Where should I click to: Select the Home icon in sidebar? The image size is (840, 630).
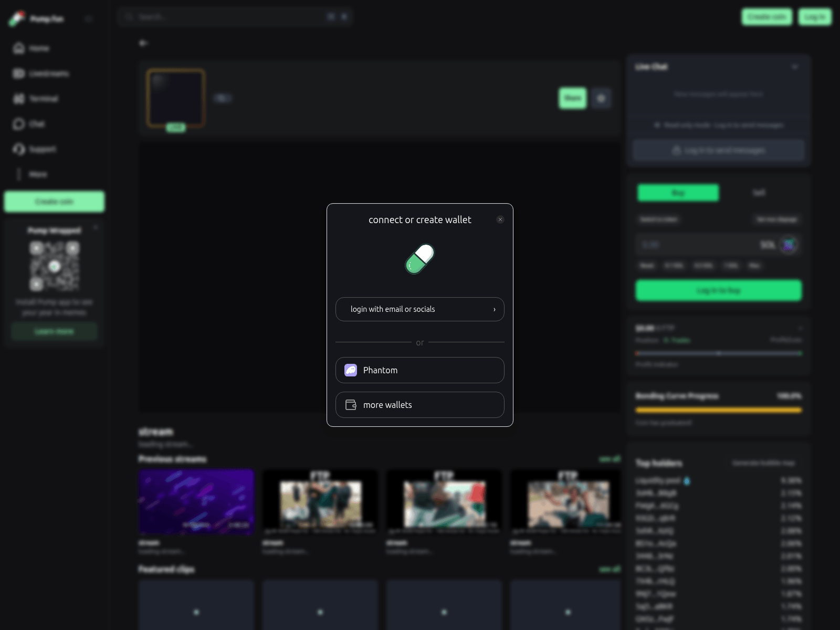(18, 48)
